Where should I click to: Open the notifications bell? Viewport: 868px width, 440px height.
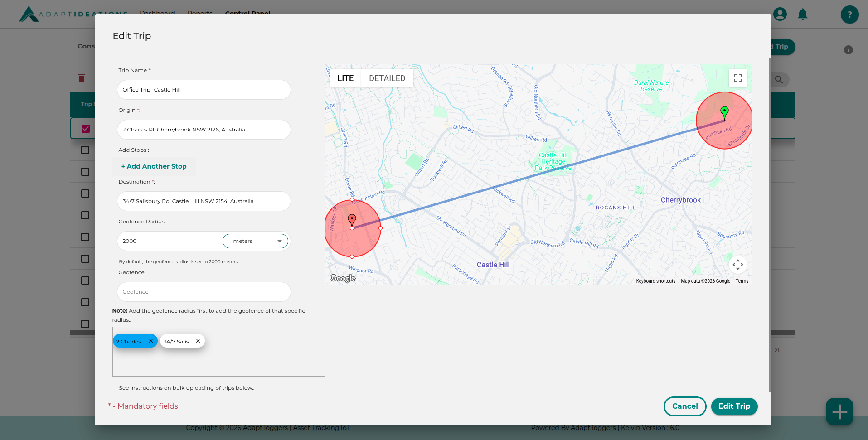tap(802, 15)
